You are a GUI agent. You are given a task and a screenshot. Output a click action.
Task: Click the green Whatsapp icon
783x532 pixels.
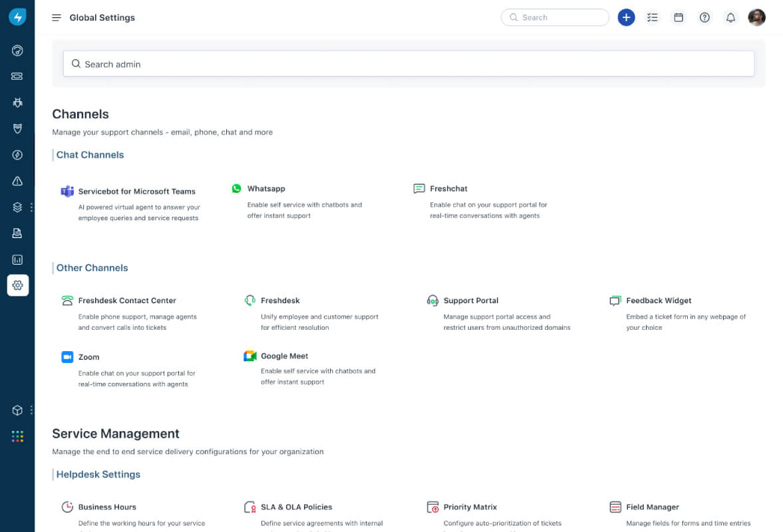tap(237, 189)
